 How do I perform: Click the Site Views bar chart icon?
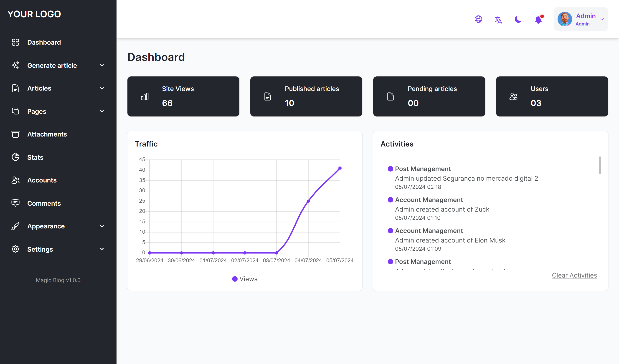pos(145,96)
